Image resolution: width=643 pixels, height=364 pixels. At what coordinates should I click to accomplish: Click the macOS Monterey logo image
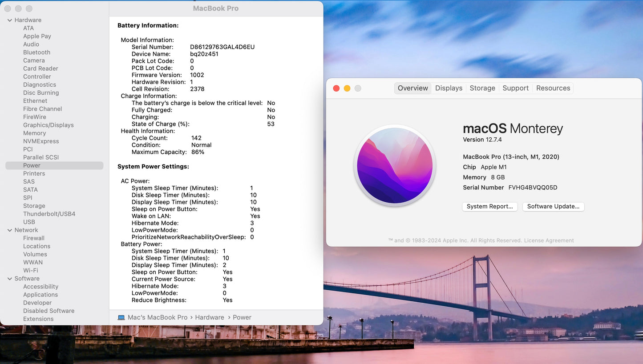395,165
